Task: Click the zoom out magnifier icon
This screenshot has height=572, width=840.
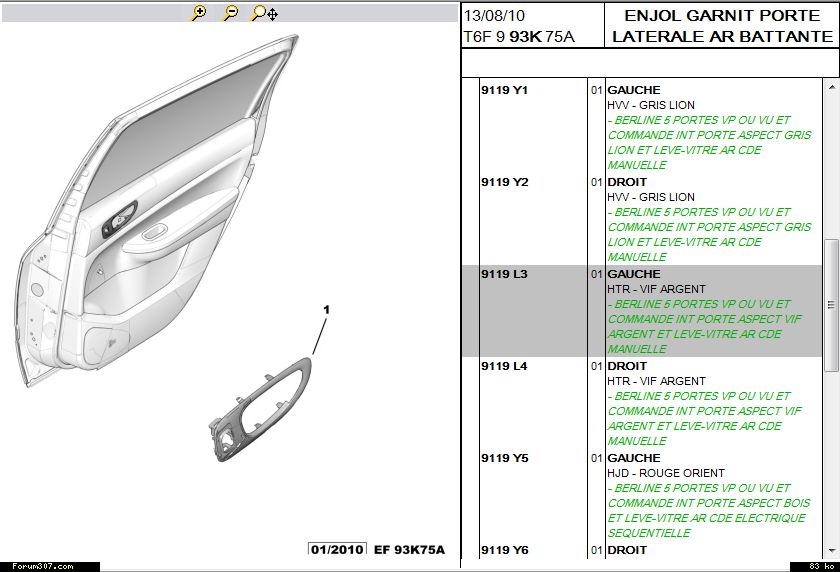Action: pos(230,13)
